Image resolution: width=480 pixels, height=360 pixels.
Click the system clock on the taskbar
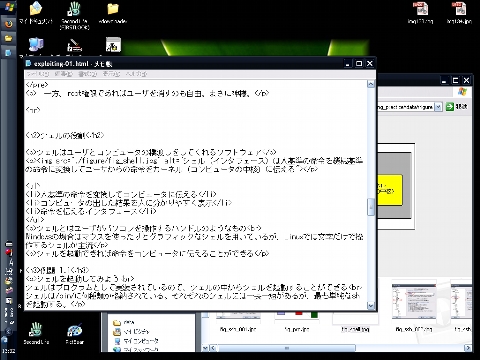[9, 351]
